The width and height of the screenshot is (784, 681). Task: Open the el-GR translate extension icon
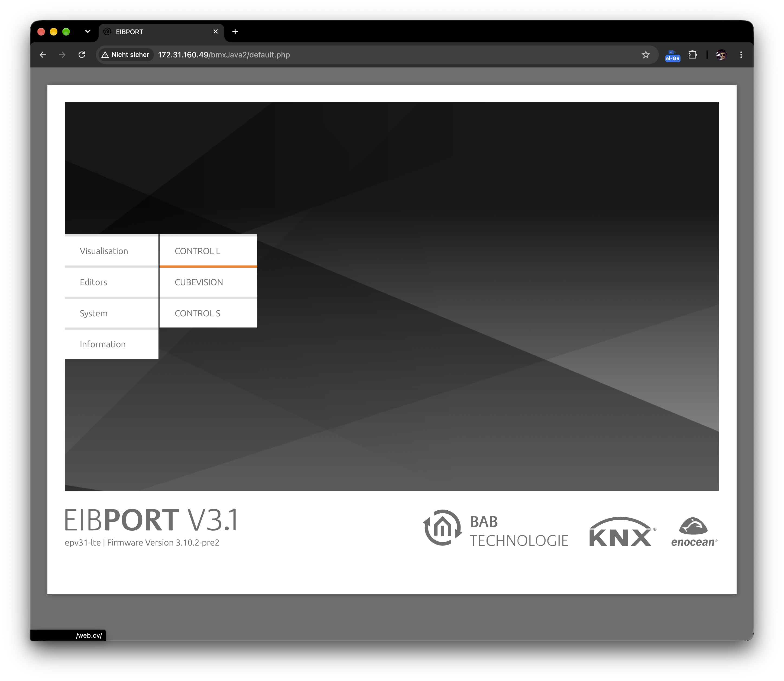(x=672, y=56)
